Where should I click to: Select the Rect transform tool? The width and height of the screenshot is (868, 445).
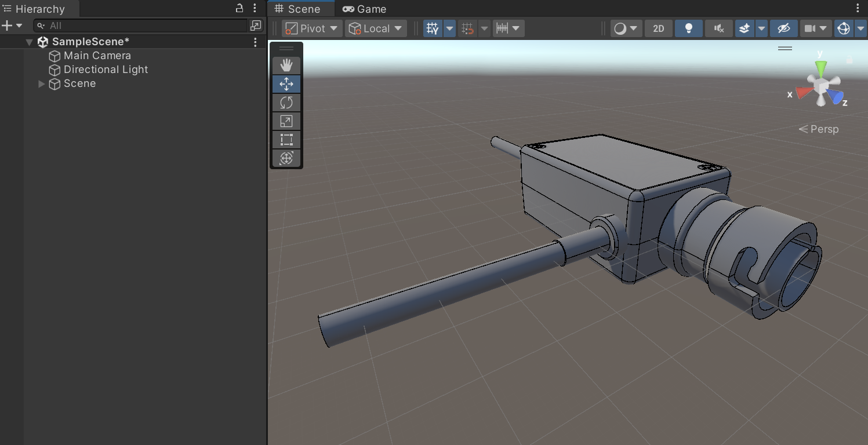click(286, 140)
